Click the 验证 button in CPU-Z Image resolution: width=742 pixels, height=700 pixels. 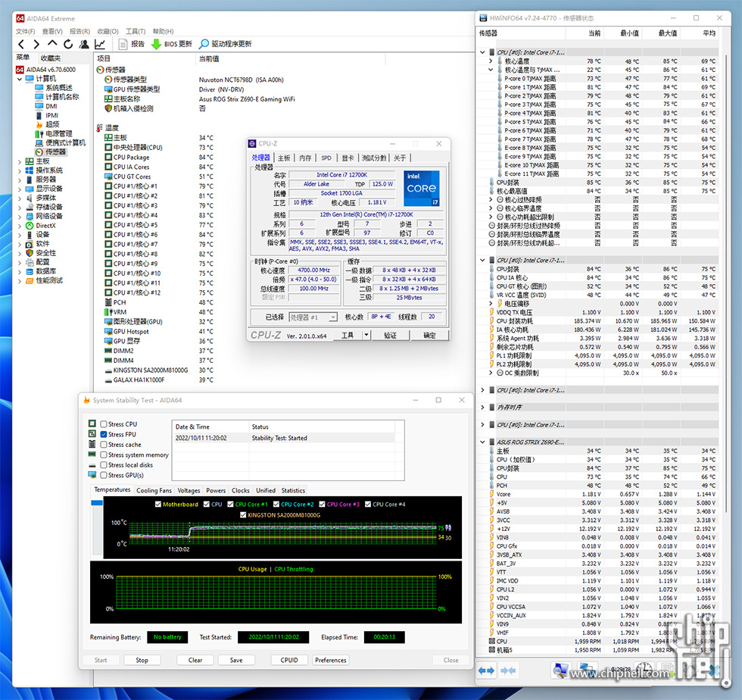389,335
